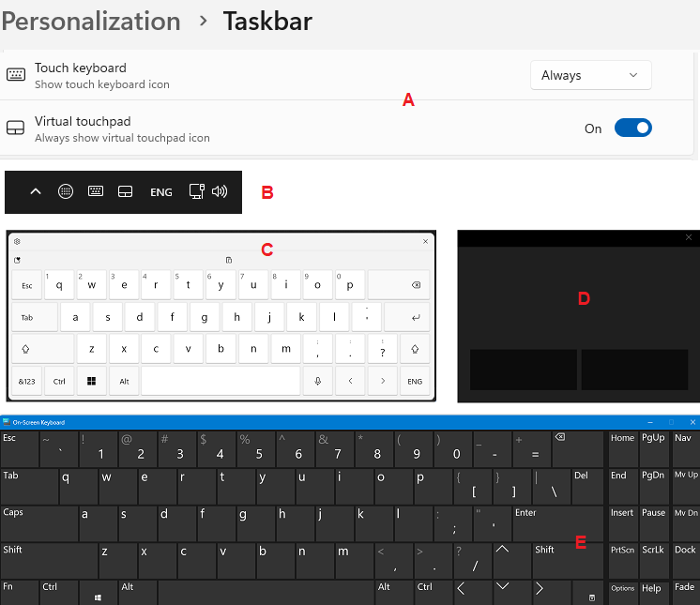Expand the hidden icons chevron in system tray
Image resolution: width=700 pixels, height=605 pixels.
[x=36, y=191]
